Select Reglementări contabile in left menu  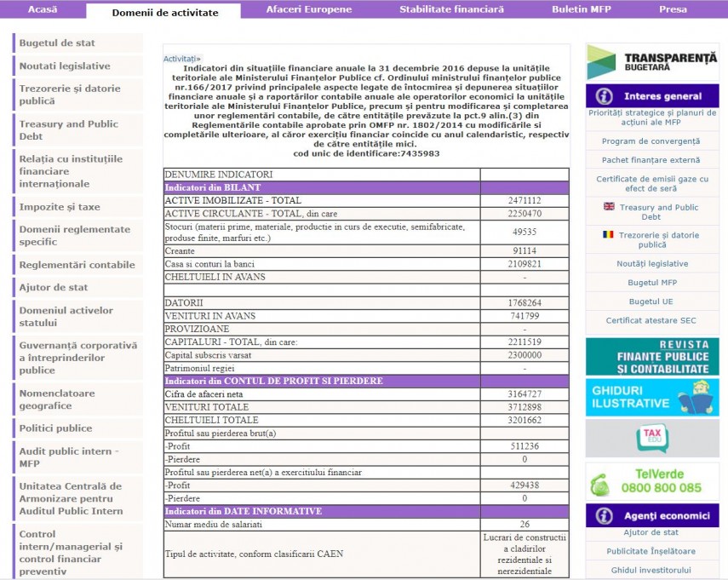pos(77,265)
